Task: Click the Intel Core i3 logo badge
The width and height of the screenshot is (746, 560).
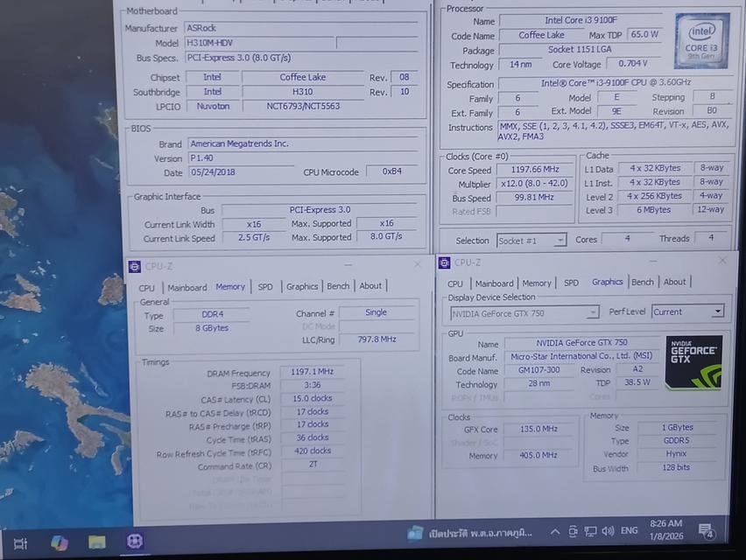Action: (701, 41)
